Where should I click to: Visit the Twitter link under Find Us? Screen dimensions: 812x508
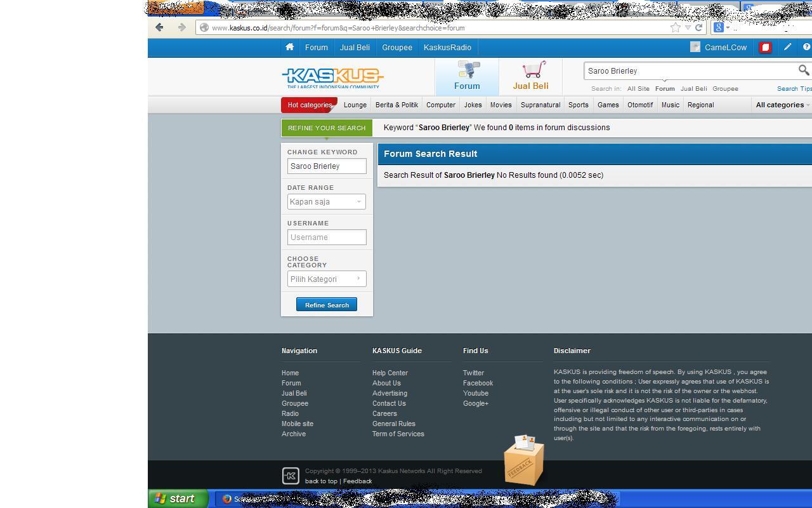tap(473, 373)
